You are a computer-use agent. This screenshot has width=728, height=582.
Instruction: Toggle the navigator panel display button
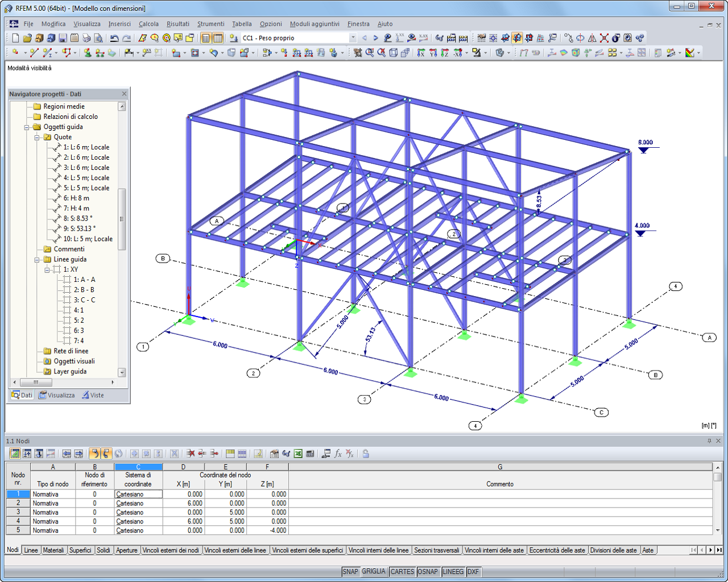[205, 38]
